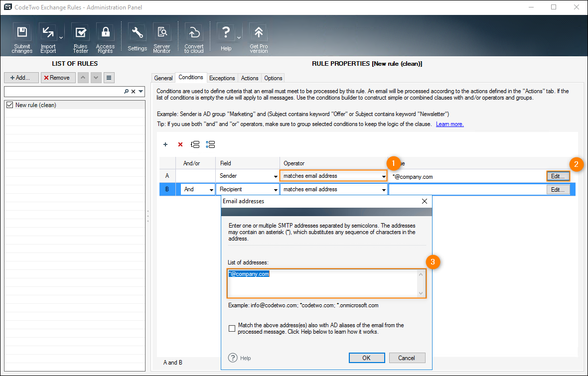588x376 pixels.
Task: Switch to the Exceptions tab
Action: [x=222, y=78]
